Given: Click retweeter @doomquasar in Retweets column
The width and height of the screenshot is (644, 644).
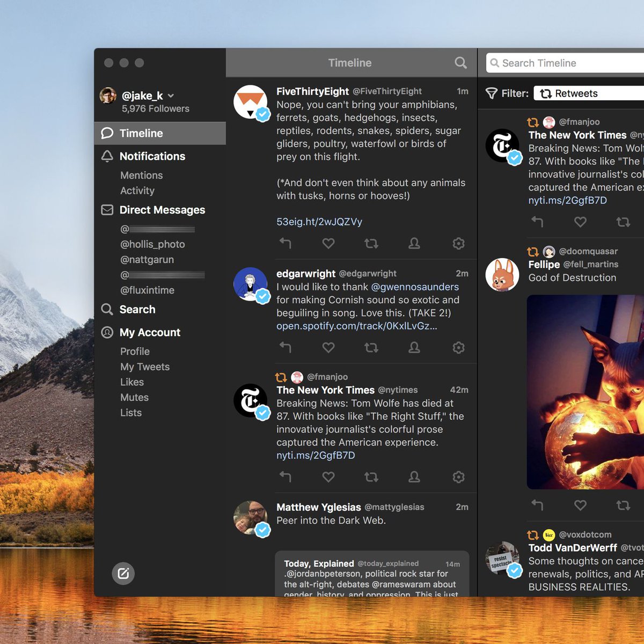Looking at the screenshot, I should (x=588, y=251).
